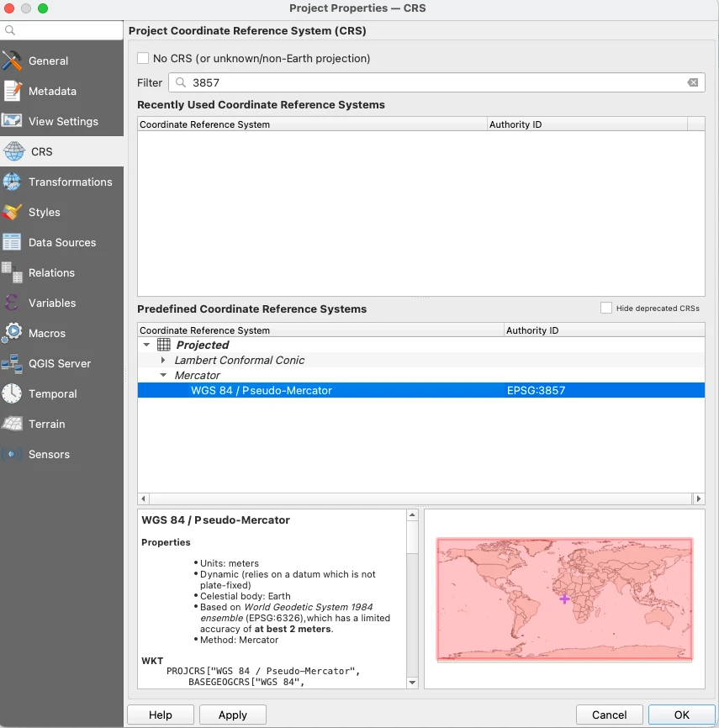Screen dimensions: 719x728
Task: Open the General settings tab
Action: [x=61, y=61]
